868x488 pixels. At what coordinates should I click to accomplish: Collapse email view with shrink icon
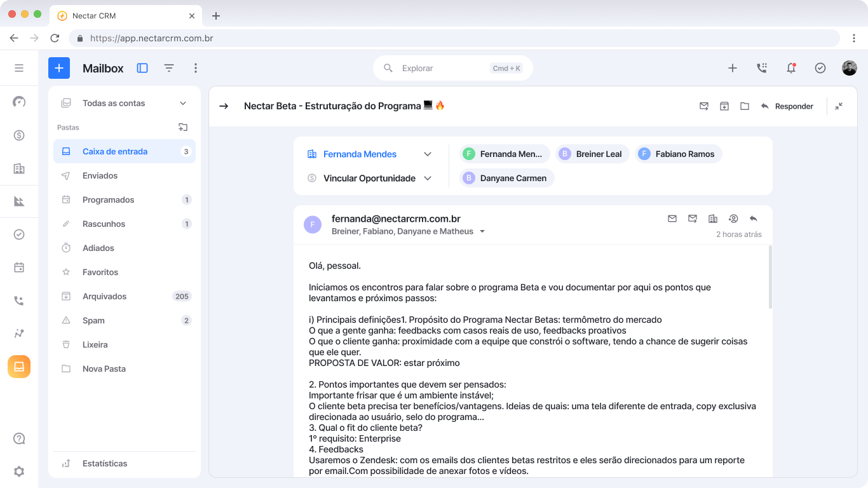click(x=839, y=106)
